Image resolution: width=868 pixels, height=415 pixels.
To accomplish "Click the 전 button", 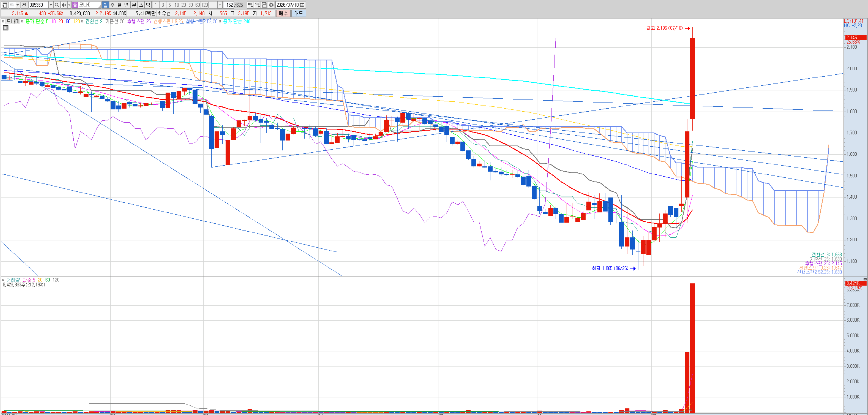I will click(24, 5).
